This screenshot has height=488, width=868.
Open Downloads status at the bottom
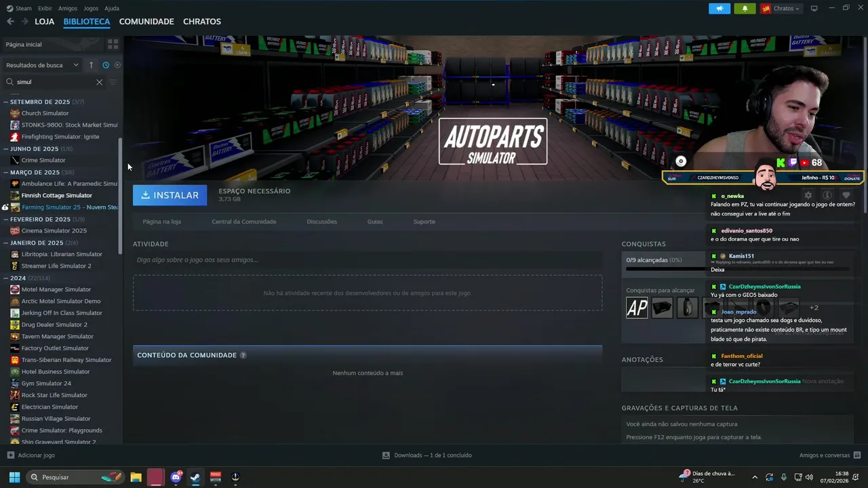(x=427, y=455)
